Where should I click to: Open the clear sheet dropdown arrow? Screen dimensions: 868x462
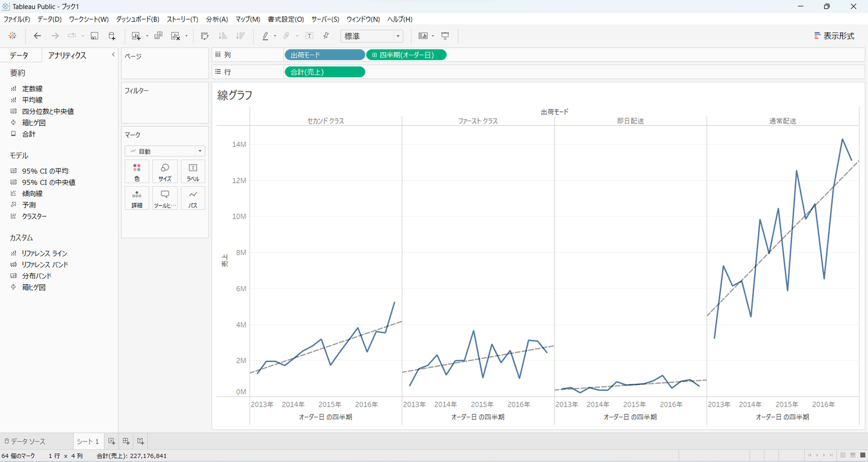click(186, 36)
